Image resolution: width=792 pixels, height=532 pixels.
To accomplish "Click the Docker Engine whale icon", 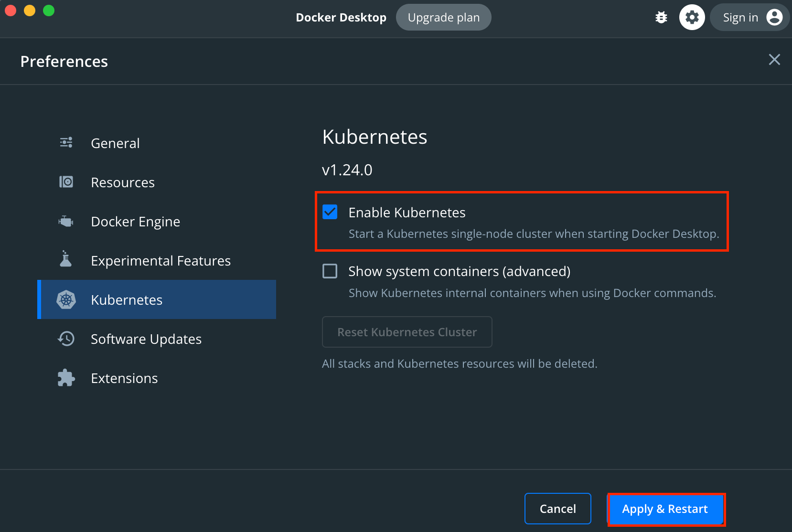I will click(x=66, y=221).
